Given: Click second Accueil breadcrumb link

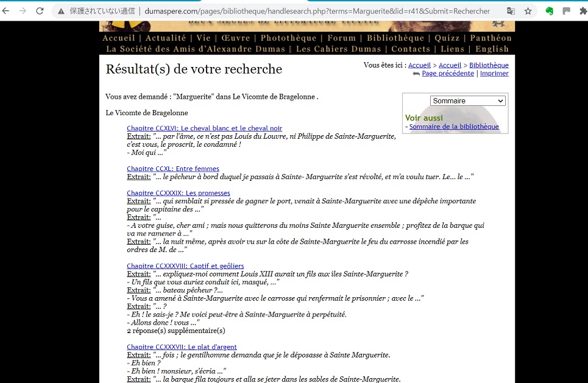Looking at the screenshot, I should (450, 65).
